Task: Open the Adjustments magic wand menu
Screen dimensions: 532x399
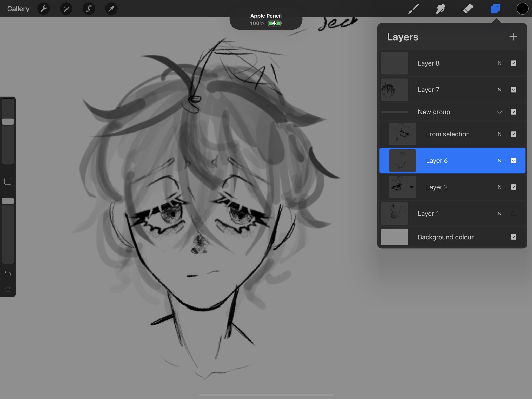Action: click(x=66, y=9)
